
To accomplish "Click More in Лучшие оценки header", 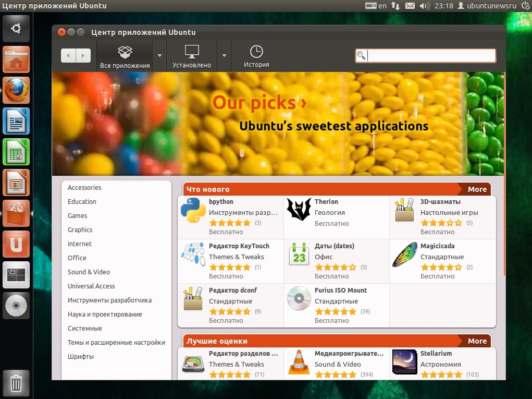I will (477, 341).
